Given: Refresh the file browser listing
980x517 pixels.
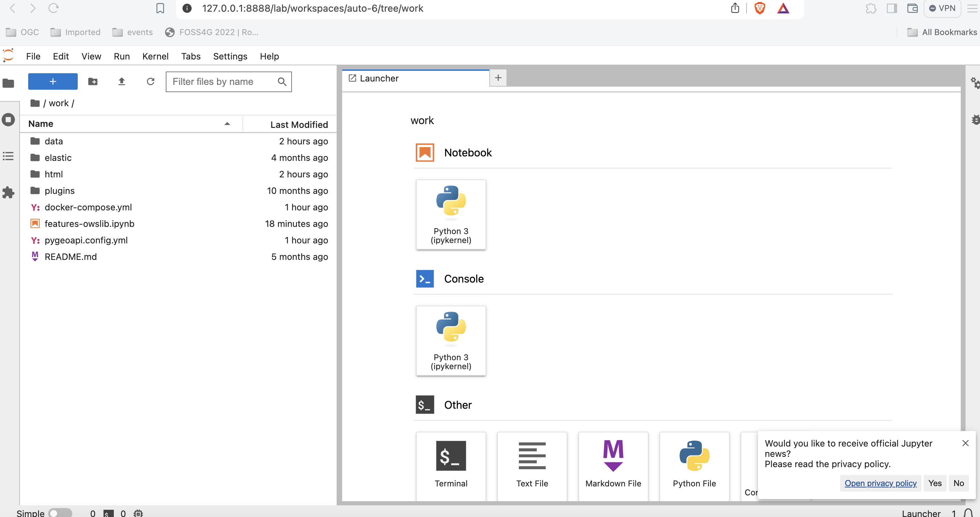Looking at the screenshot, I should point(151,81).
